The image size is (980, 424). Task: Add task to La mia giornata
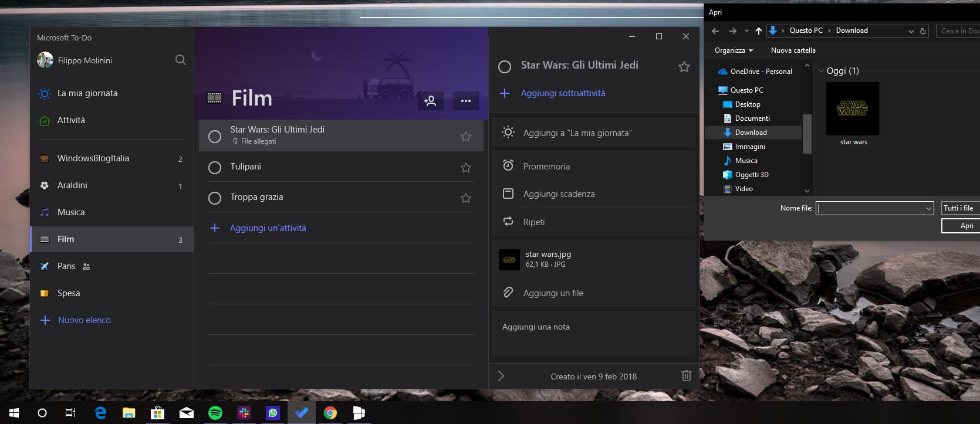594,133
